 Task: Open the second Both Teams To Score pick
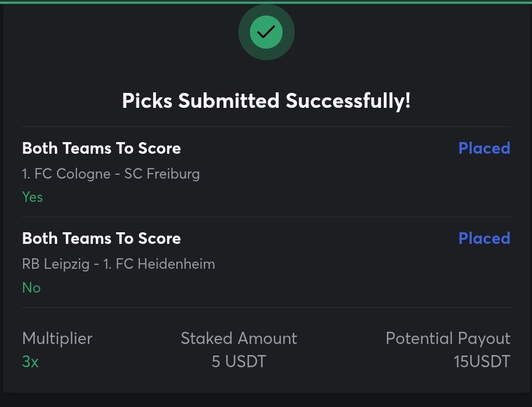pos(101,238)
